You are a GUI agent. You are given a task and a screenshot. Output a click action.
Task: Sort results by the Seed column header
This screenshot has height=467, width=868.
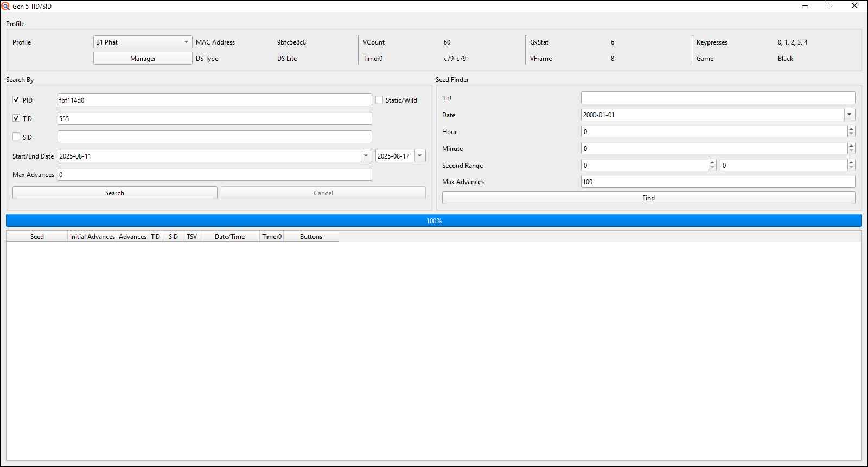point(37,237)
